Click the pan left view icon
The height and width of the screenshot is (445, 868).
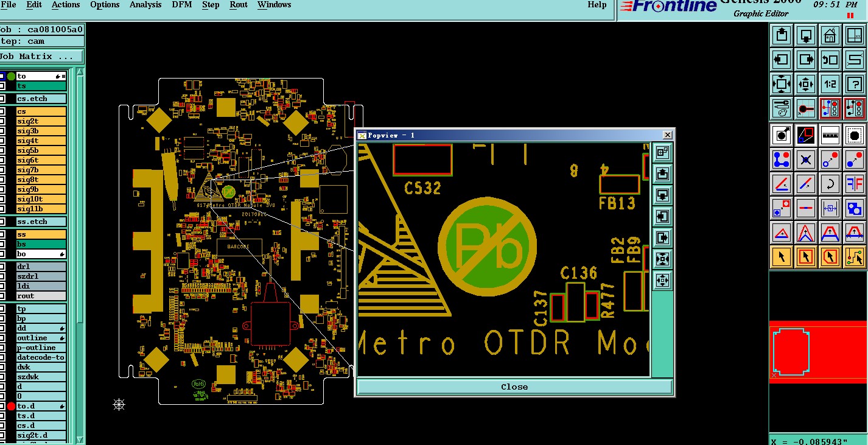(782, 60)
